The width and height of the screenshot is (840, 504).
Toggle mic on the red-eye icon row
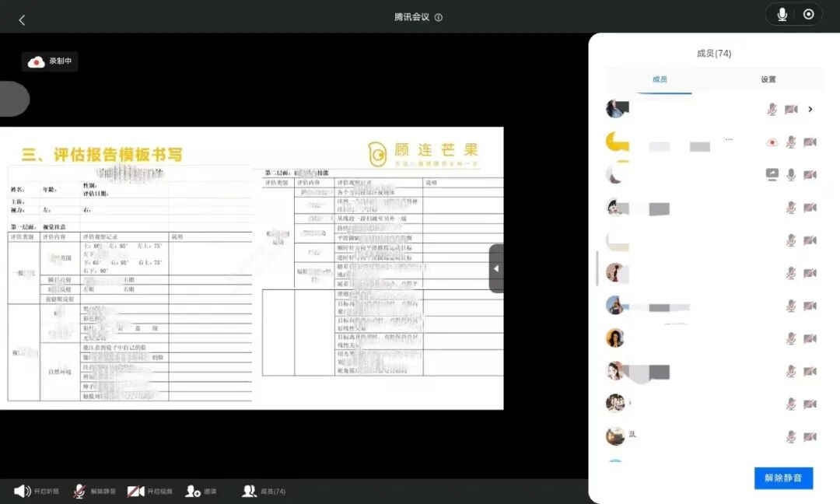[x=791, y=142]
